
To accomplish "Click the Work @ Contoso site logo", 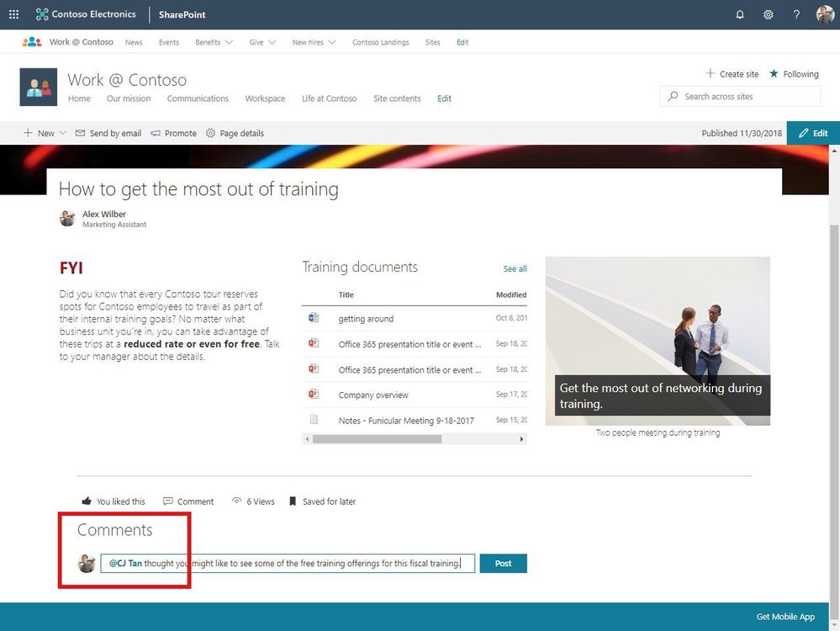I will (39, 87).
